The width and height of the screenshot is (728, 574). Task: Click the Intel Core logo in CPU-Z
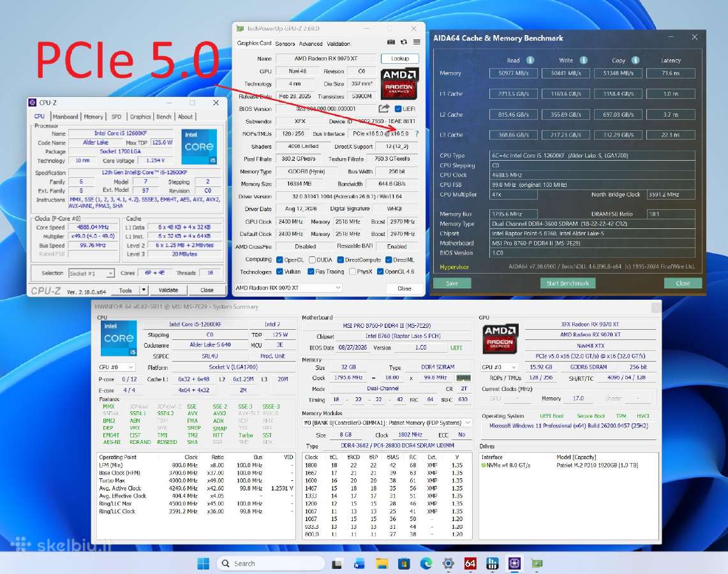[x=198, y=147]
